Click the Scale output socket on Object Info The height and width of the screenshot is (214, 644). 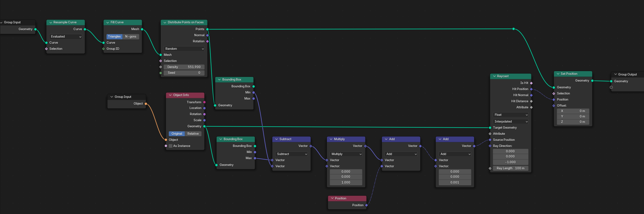pyautogui.click(x=204, y=120)
